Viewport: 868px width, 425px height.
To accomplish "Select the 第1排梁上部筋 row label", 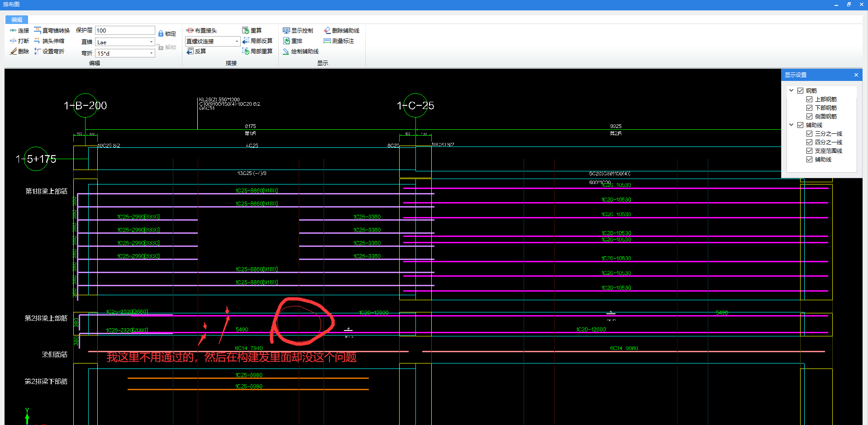I will pyautogui.click(x=46, y=191).
